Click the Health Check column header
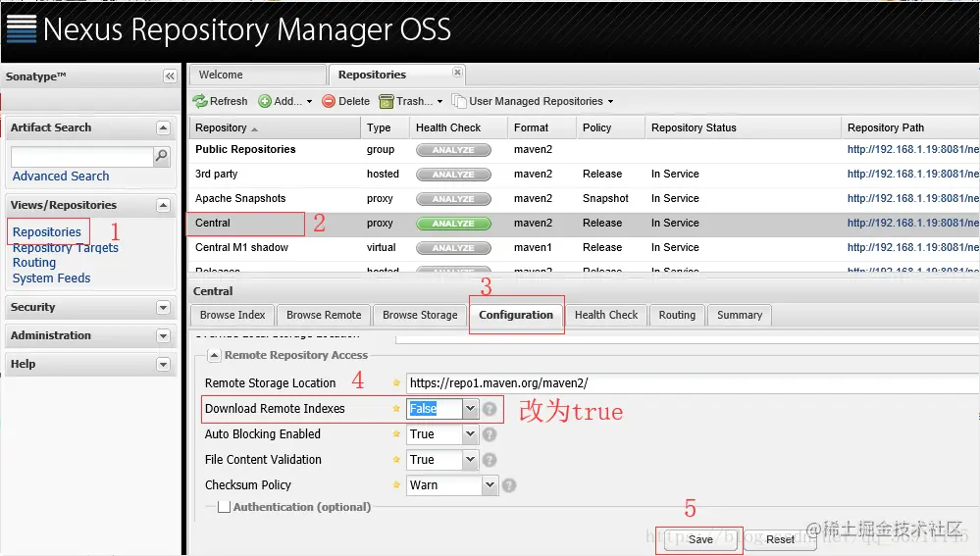Image resolution: width=980 pixels, height=556 pixels. (x=458, y=128)
